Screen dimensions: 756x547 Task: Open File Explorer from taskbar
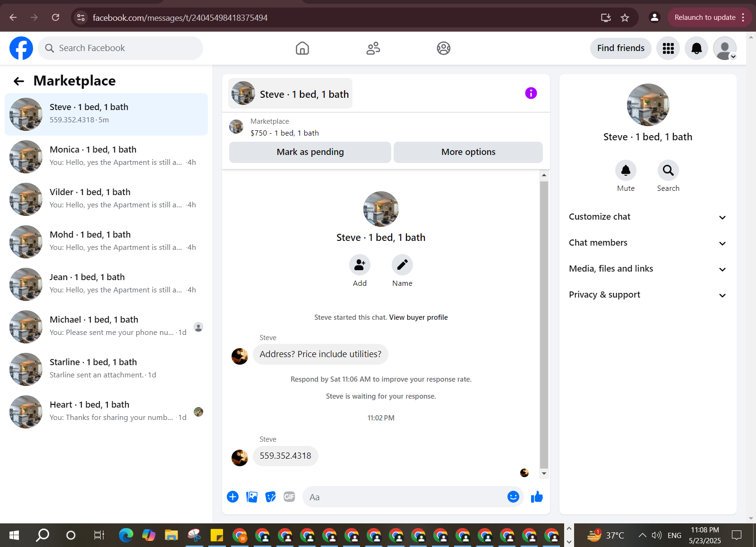pyautogui.click(x=171, y=535)
